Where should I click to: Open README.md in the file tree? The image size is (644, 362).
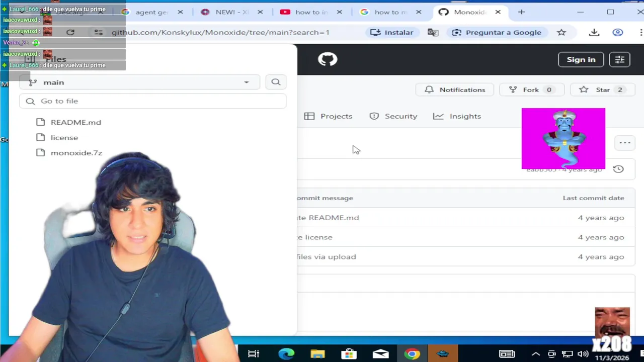click(x=76, y=122)
